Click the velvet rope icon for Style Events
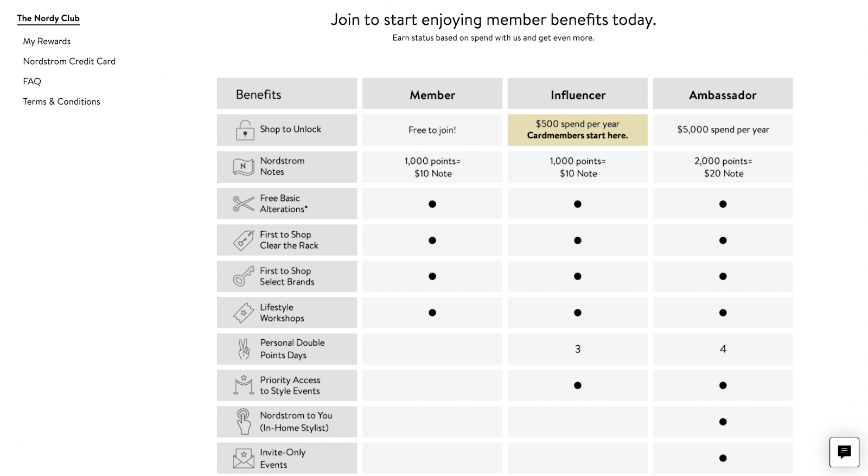 [x=244, y=385]
